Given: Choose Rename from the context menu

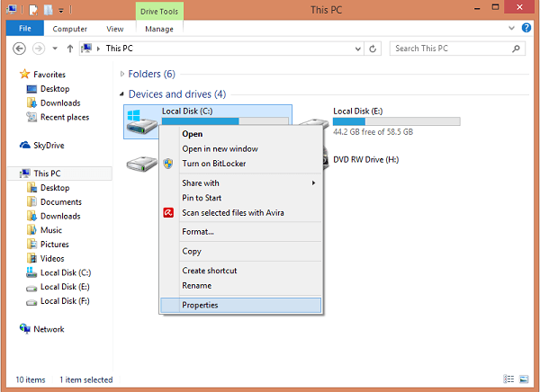Looking at the screenshot, I should tap(240, 286).
